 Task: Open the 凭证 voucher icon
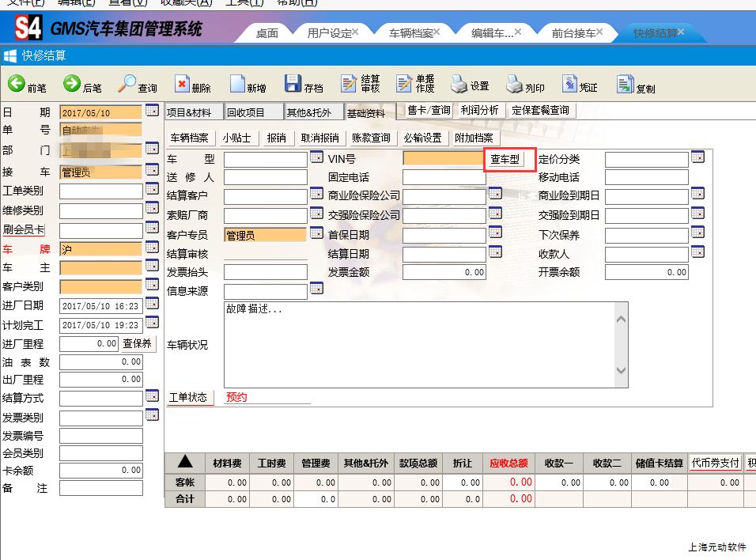pyautogui.click(x=569, y=84)
